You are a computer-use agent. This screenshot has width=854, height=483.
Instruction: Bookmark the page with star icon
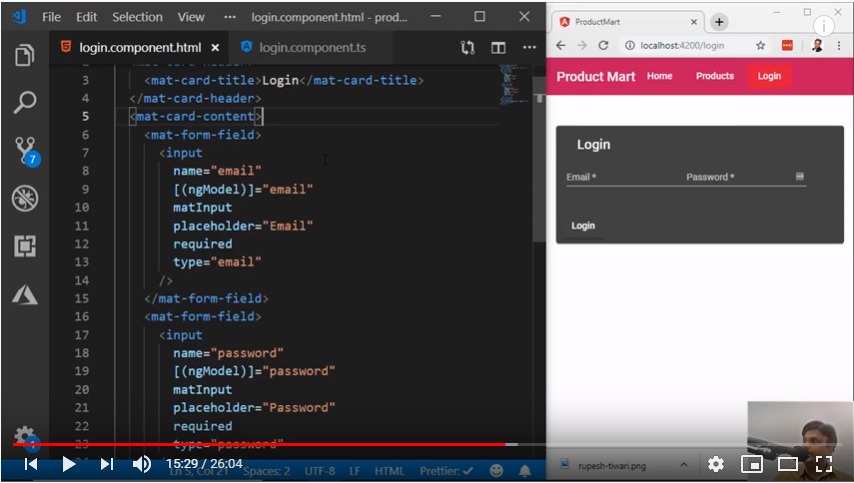point(760,46)
